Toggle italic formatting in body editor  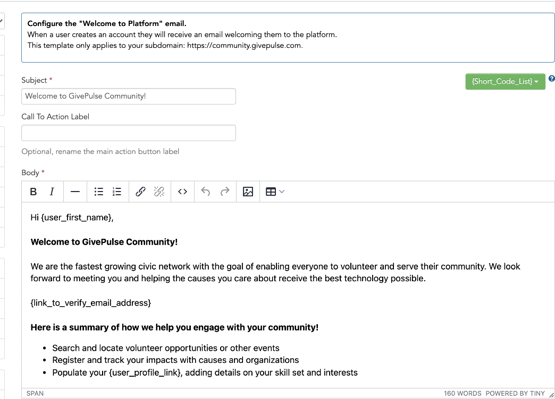click(52, 192)
